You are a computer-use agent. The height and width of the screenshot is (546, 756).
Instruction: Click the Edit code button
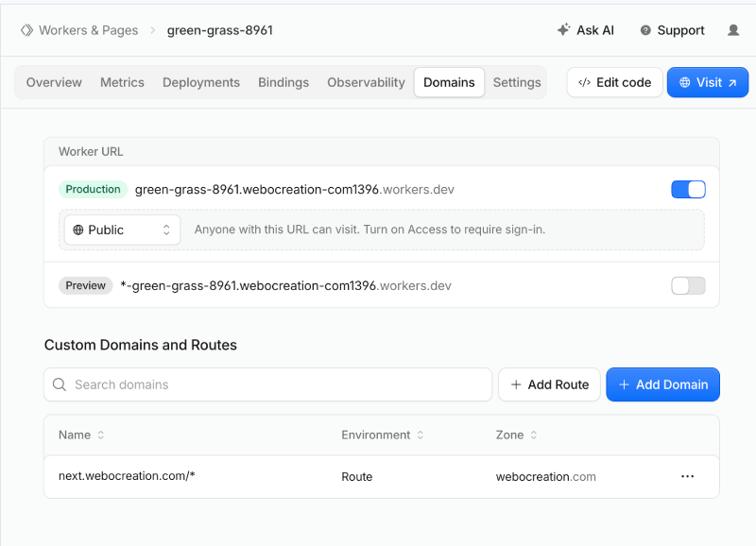point(615,82)
